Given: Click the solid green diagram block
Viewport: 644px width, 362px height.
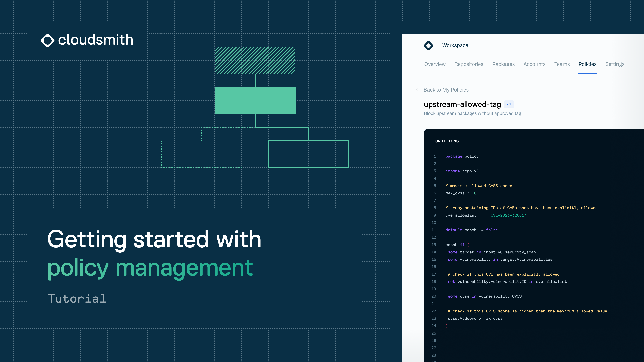Looking at the screenshot, I should point(255,100).
